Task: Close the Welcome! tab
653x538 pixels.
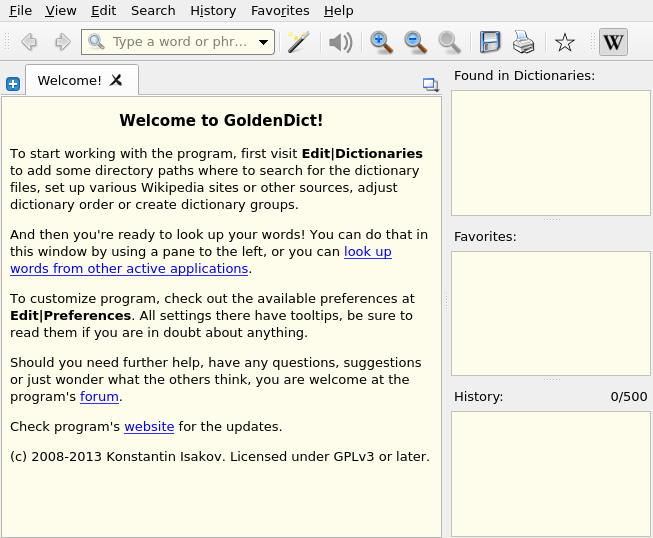Action: click(116, 80)
